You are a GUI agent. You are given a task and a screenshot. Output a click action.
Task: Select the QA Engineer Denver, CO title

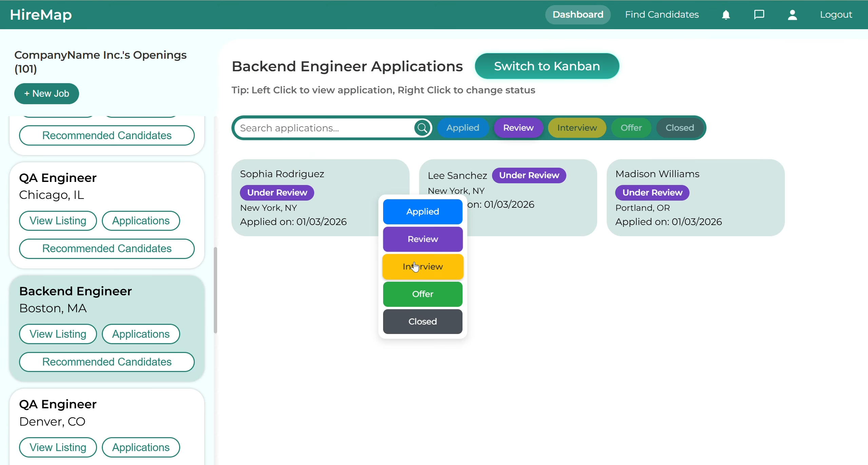pyautogui.click(x=58, y=404)
